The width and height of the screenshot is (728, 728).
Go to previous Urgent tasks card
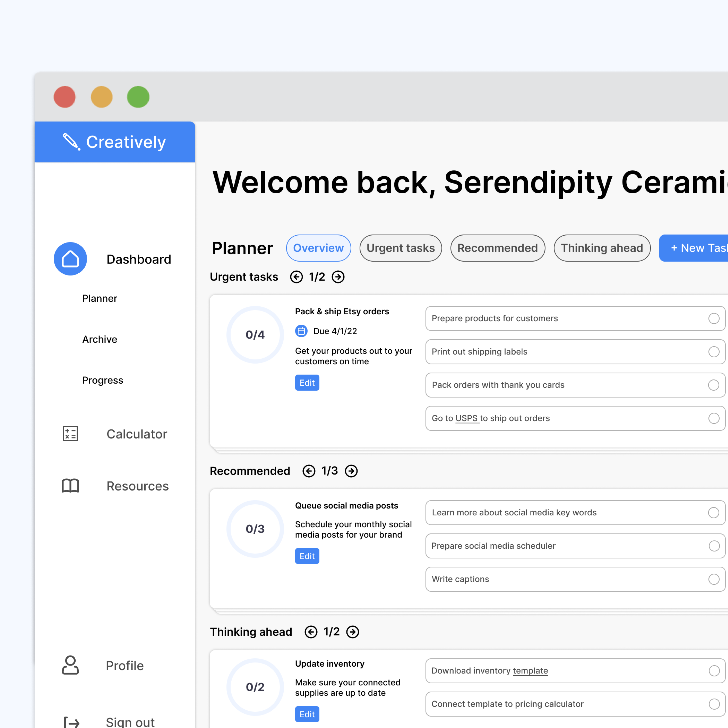297,277
